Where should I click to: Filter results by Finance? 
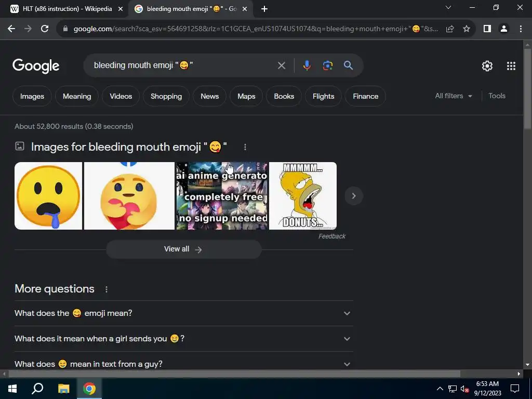(x=365, y=96)
